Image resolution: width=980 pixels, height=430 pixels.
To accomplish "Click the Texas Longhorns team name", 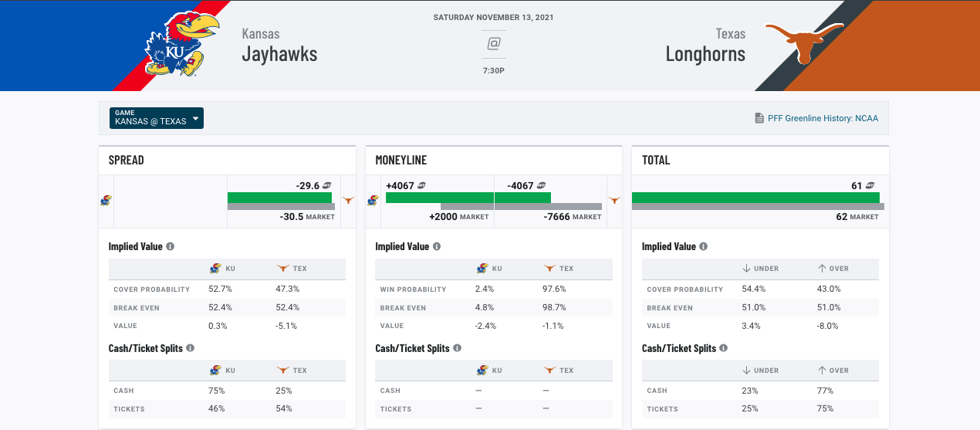I will click(x=706, y=46).
